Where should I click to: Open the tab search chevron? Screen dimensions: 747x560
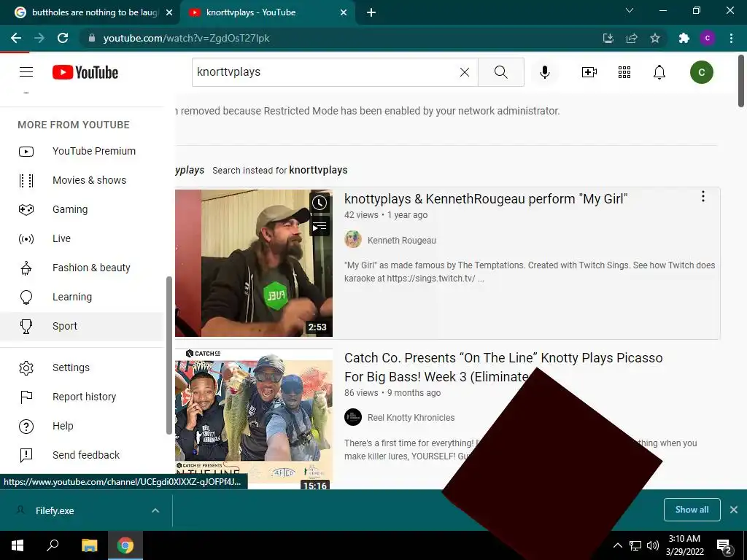pyautogui.click(x=630, y=10)
